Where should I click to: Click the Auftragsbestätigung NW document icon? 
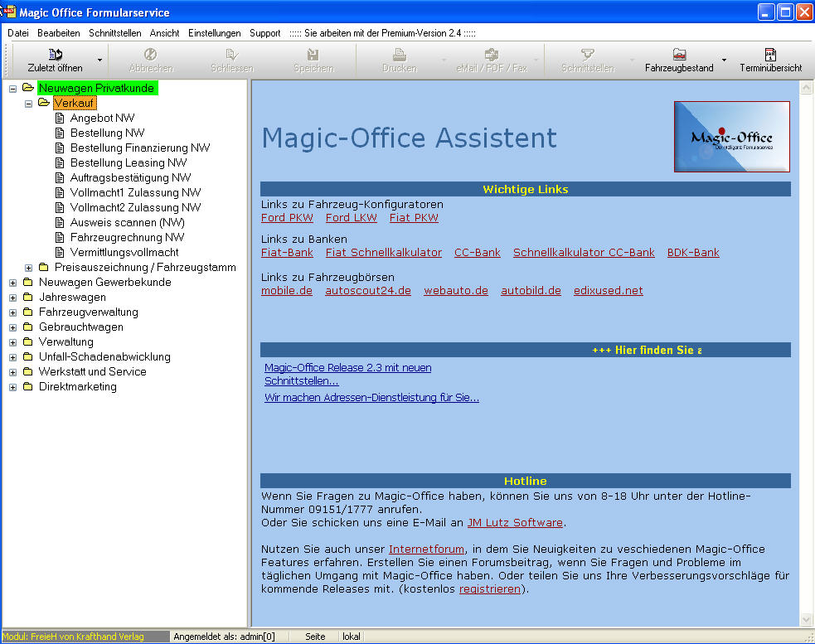click(60, 177)
